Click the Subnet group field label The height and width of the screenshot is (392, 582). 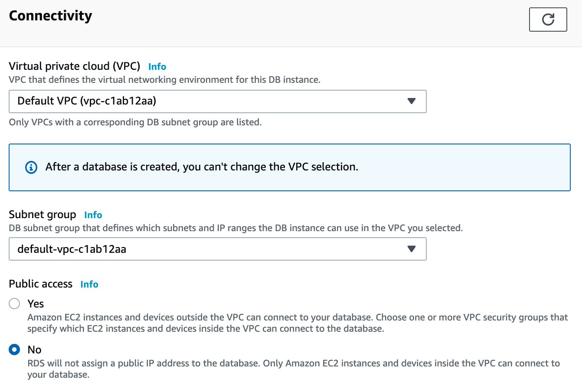(43, 214)
